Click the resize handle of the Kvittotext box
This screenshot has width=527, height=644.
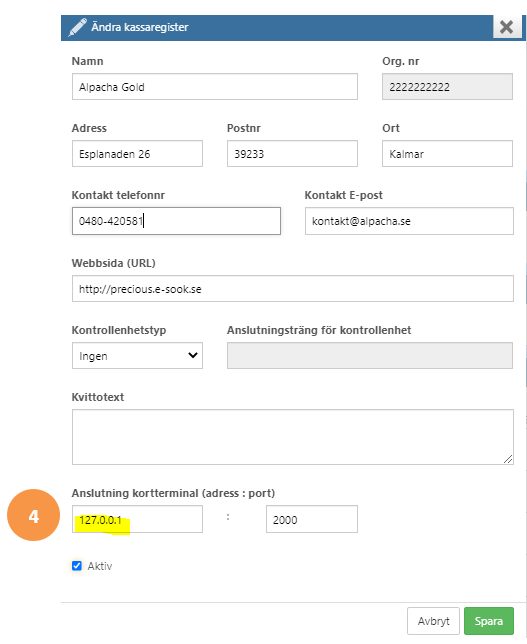pyautogui.click(x=508, y=459)
